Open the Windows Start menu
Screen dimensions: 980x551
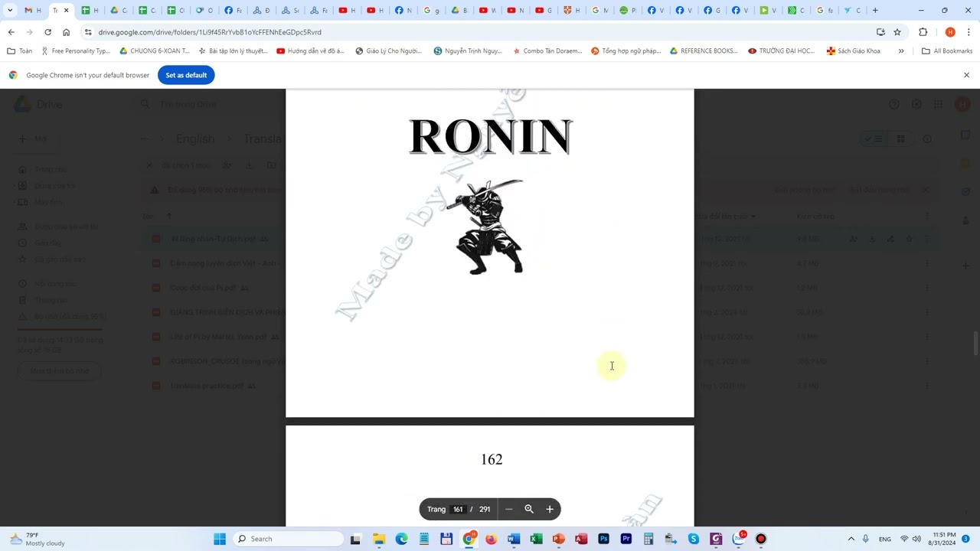pyautogui.click(x=220, y=539)
